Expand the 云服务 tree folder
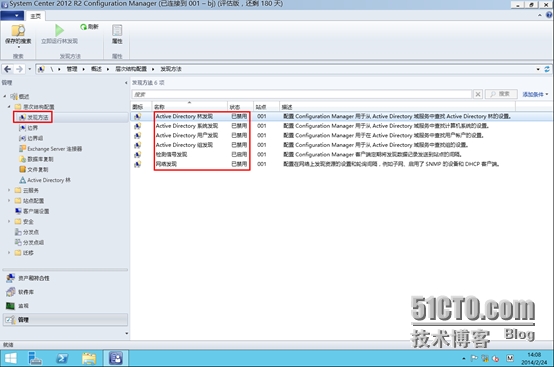 click(x=9, y=190)
